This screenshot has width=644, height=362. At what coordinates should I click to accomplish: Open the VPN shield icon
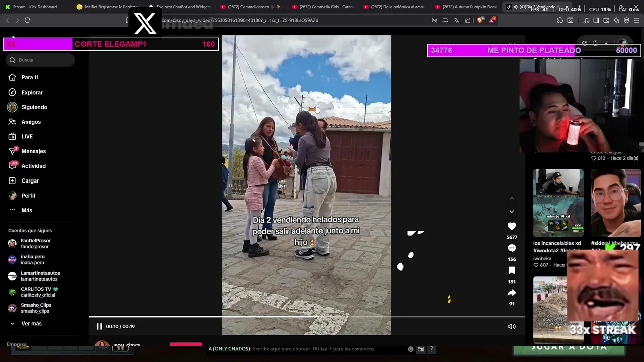626,20
